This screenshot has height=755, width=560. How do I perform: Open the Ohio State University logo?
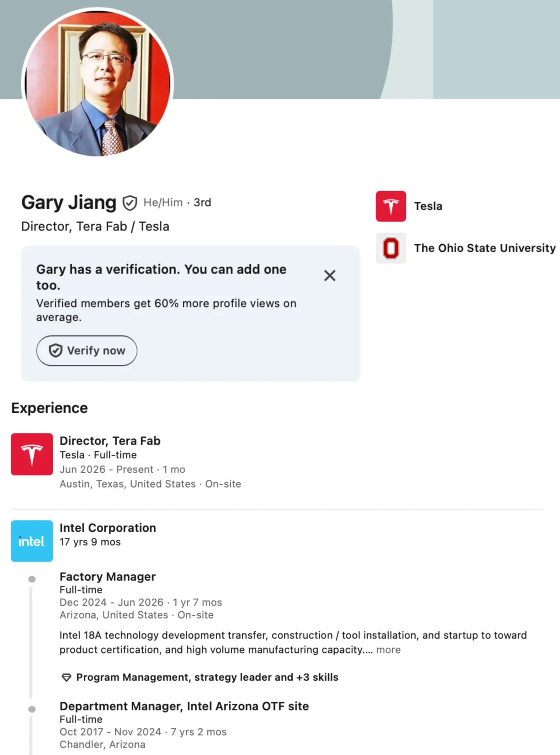pos(391,248)
